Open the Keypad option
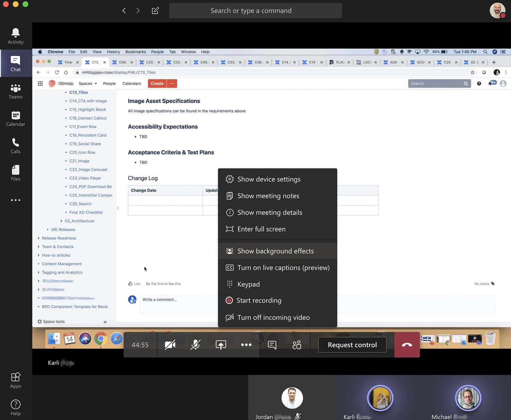 pos(277,284)
